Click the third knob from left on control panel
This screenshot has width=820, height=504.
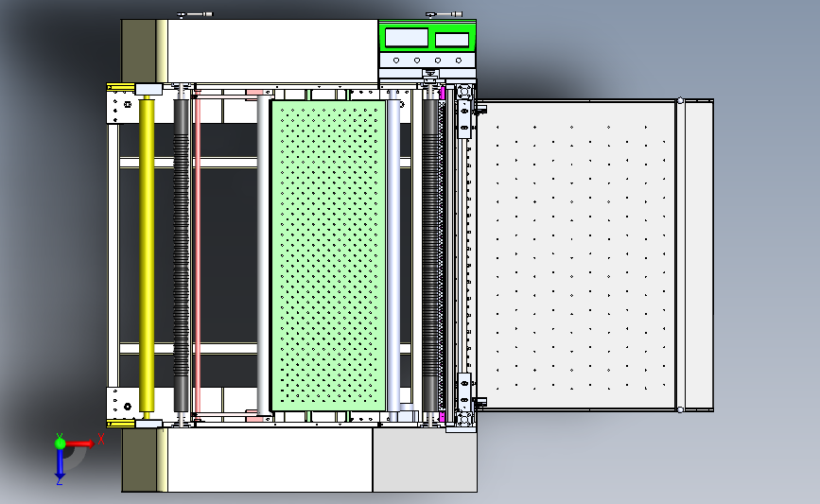(x=438, y=61)
